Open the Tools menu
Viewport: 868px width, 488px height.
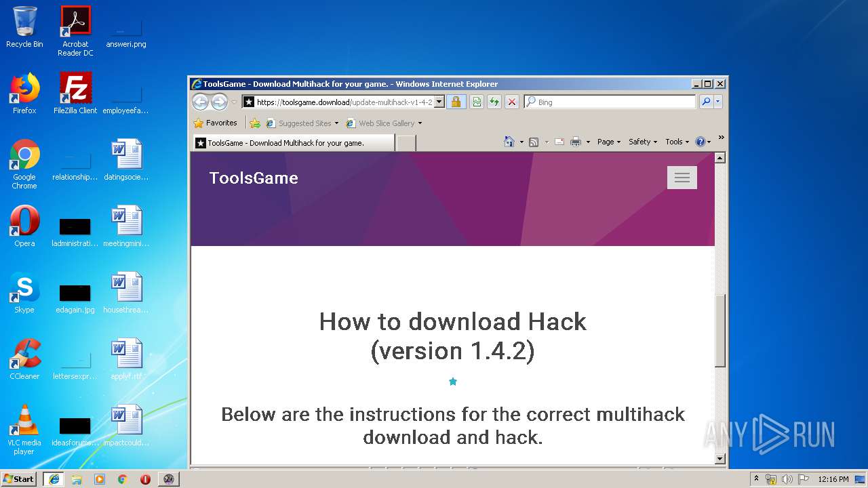click(x=677, y=142)
